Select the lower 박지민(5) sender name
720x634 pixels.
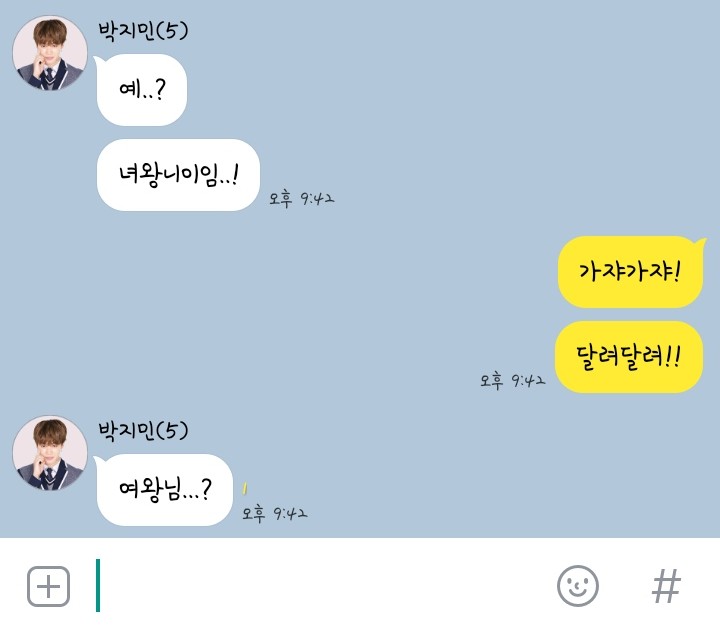[x=143, y=431]
